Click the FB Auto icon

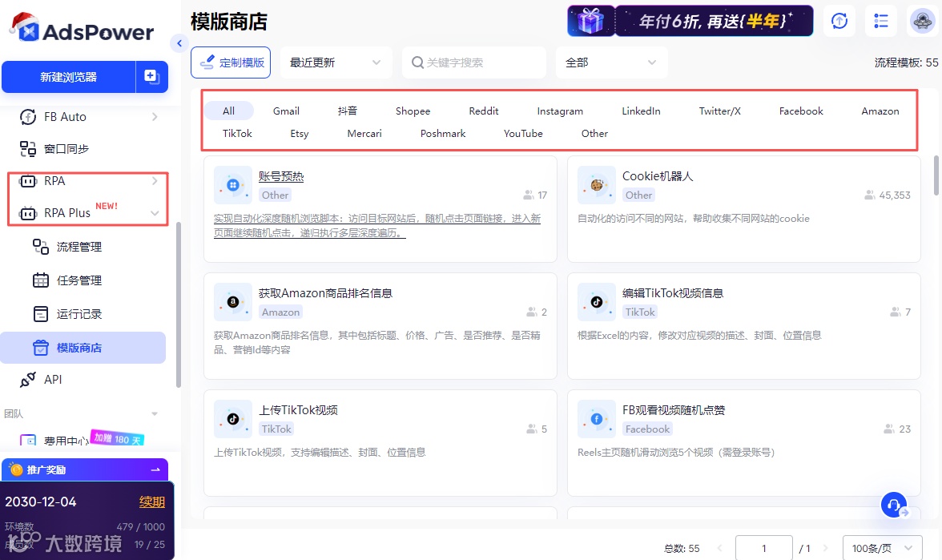pyautogui.click(x=27, y=117)
